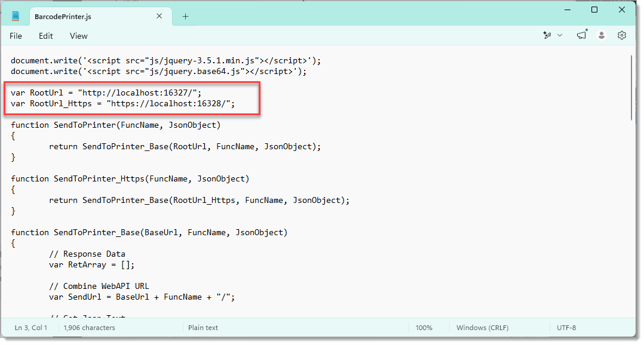
Task: Open the feedback megaphone icon
Action: coord(582,35)
